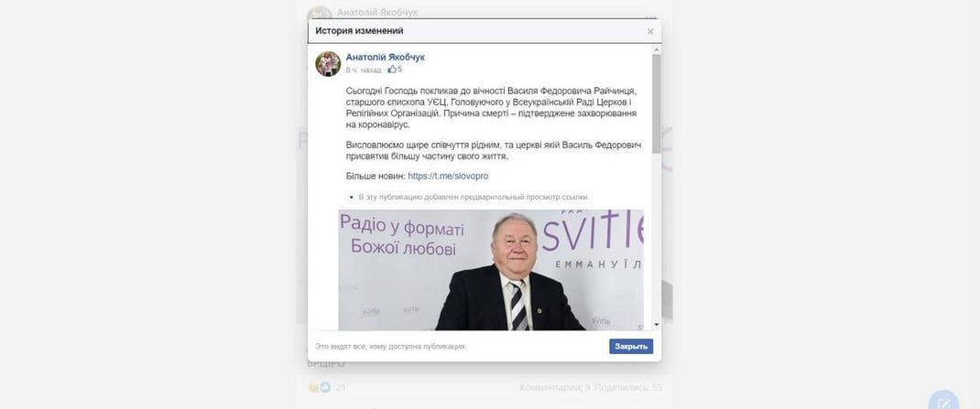Viewport: 980px width, 409px height.
Task: Click Анатолій Якобчук's avatar in the dialog
Action: click(x=328, y=64)
